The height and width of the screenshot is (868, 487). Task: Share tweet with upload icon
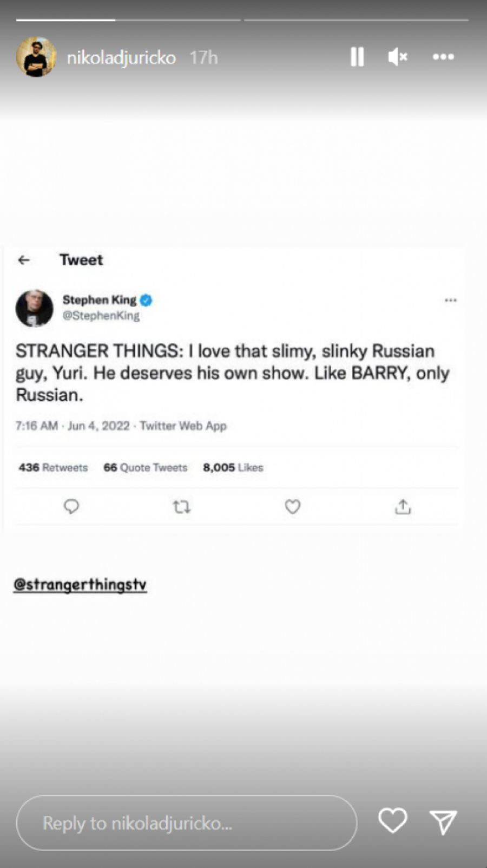point(403,507)
